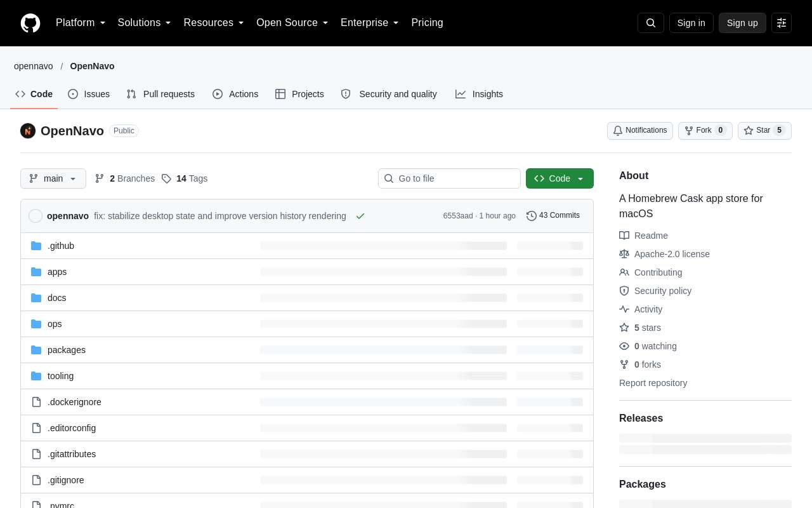Open the packages folder
The width and height of the screenshot is (812, 508).
(67, 350)
